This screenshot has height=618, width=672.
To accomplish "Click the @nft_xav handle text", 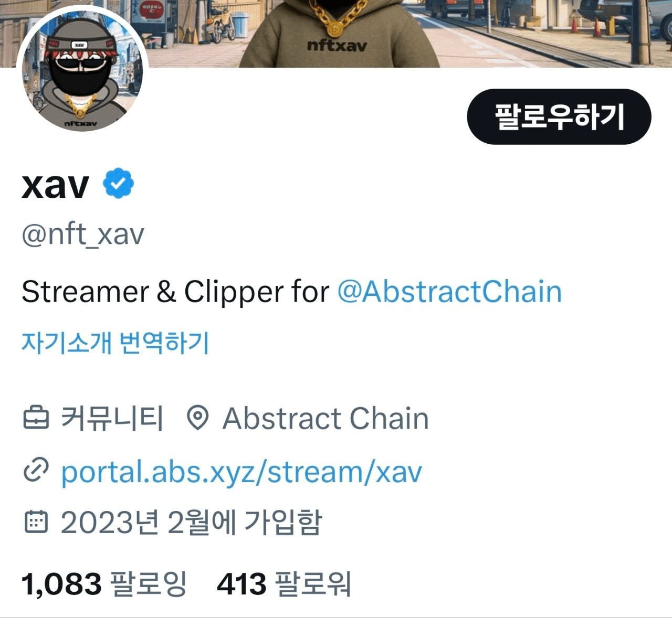I will 82,235.
